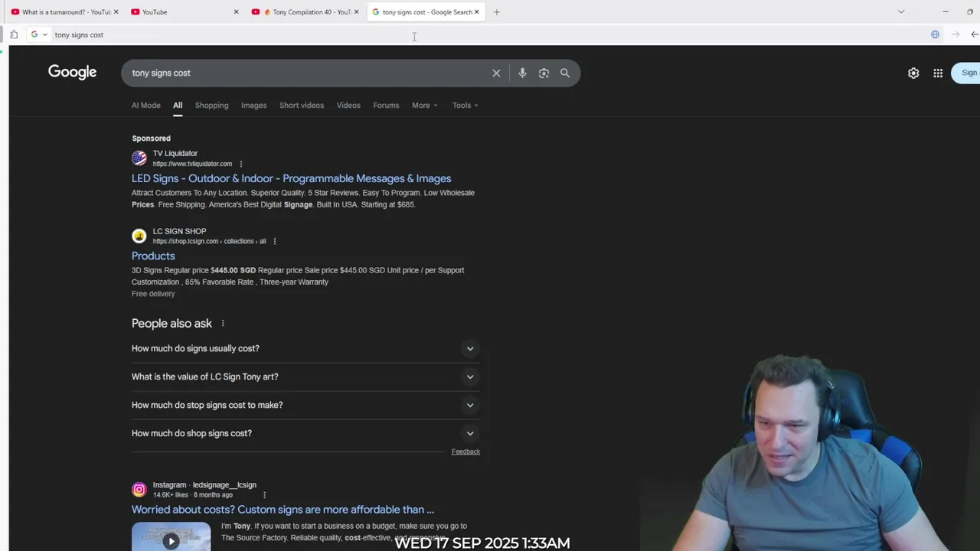Click the 'People also ask' heading
This screenshot has width=980, height=551.
171,324
